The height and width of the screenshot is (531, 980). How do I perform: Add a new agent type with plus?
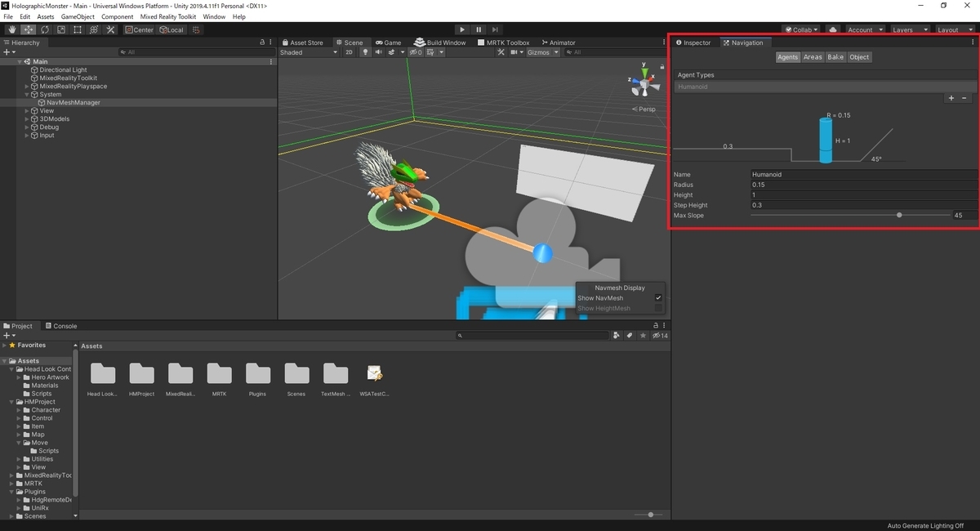[951, 98]
